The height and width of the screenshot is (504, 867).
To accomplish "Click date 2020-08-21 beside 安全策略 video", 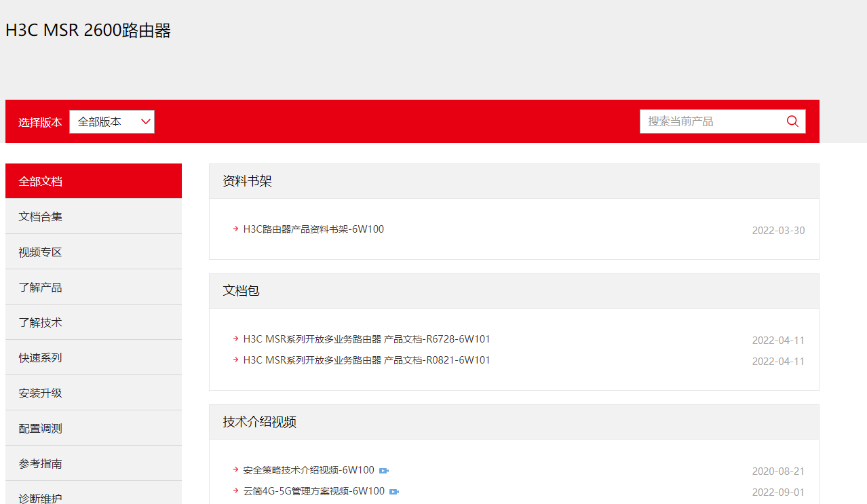I will tap(778, 471).
